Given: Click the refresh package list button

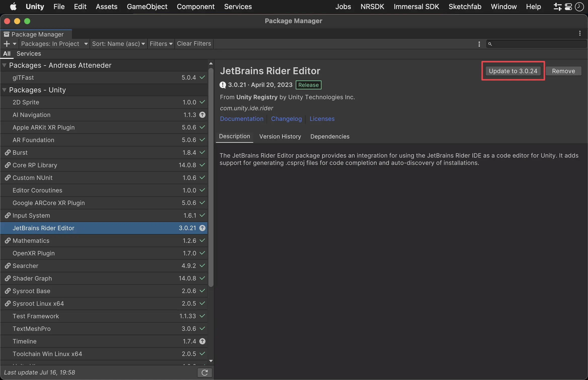Looking at the screenshot, I should pyautogui.click(x=205, y=373).
